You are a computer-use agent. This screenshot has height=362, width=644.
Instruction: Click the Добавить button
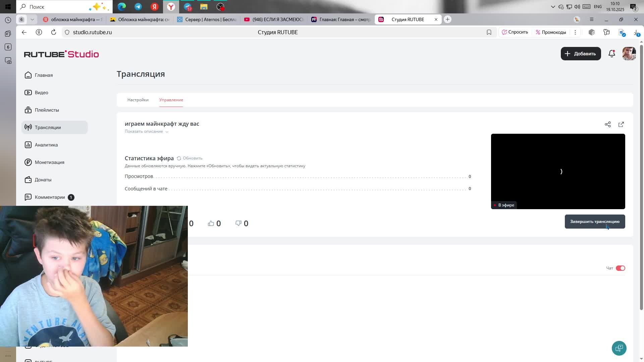580,54
